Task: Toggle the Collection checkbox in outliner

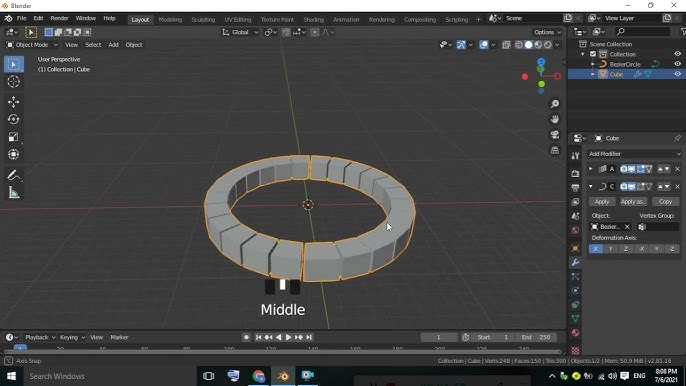Action: click(x=593, y=54)
